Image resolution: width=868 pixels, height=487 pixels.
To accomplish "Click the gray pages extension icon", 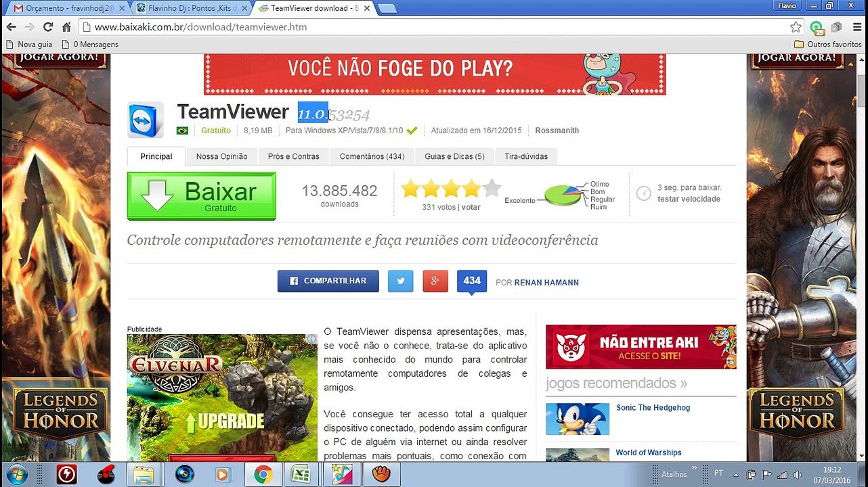I will coord(836,27).
